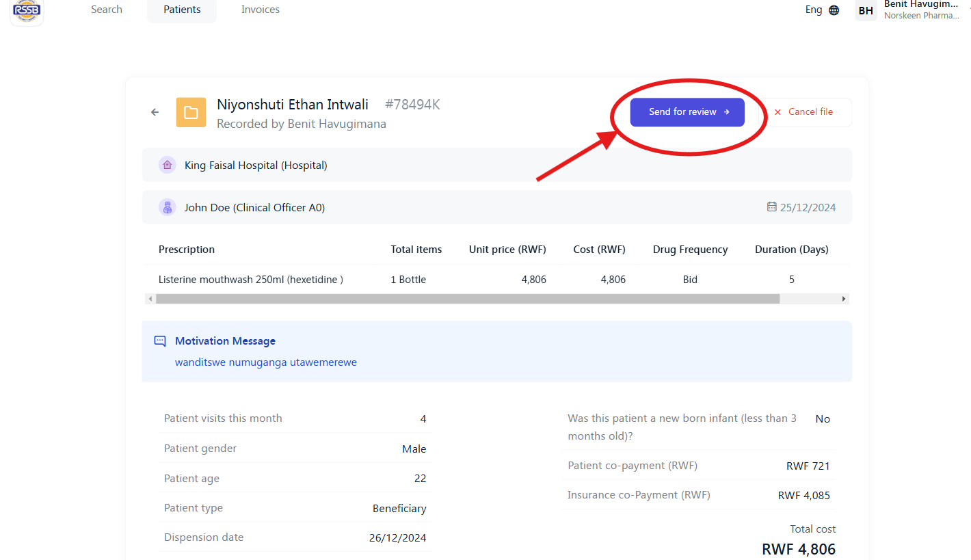Switch to the Patients tab
Viewport: 971px width, 560px height.
pyautogui.click(x=182, y=10)
